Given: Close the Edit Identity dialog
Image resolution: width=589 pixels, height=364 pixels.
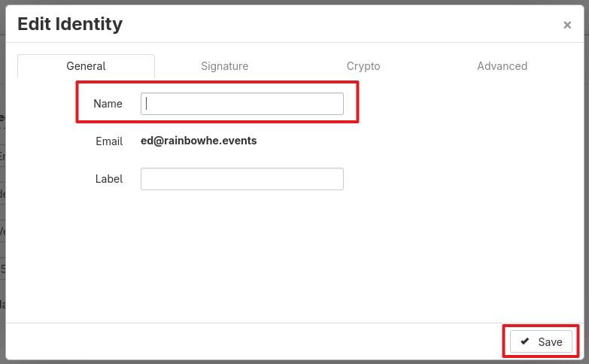Looking at the screenshot, I should click(567, 25).
